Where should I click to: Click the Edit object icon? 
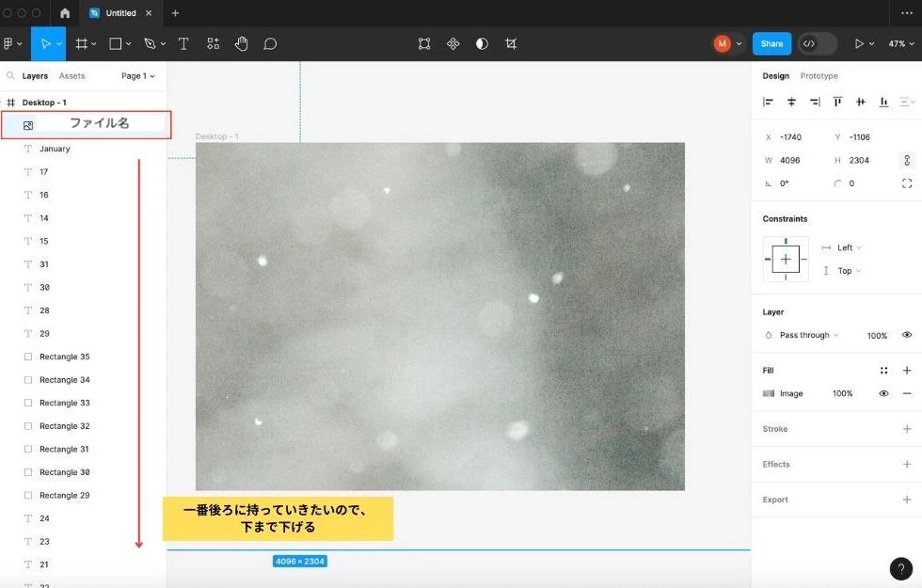pos(424,43)
